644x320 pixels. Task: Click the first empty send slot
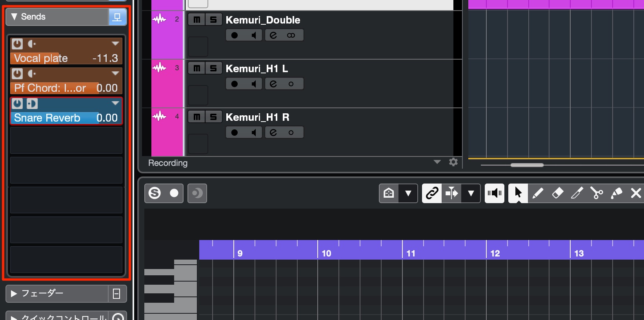tap(66, 140)
